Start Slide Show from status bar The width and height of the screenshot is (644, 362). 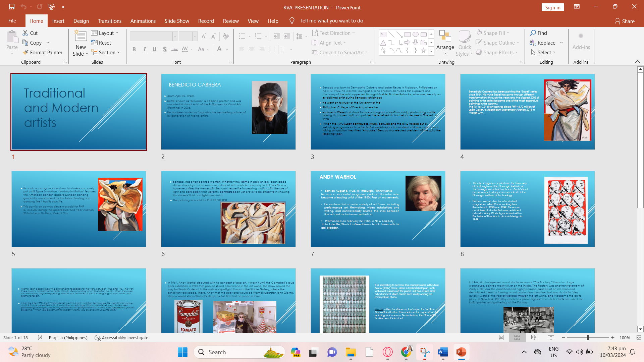click(551, 338)
